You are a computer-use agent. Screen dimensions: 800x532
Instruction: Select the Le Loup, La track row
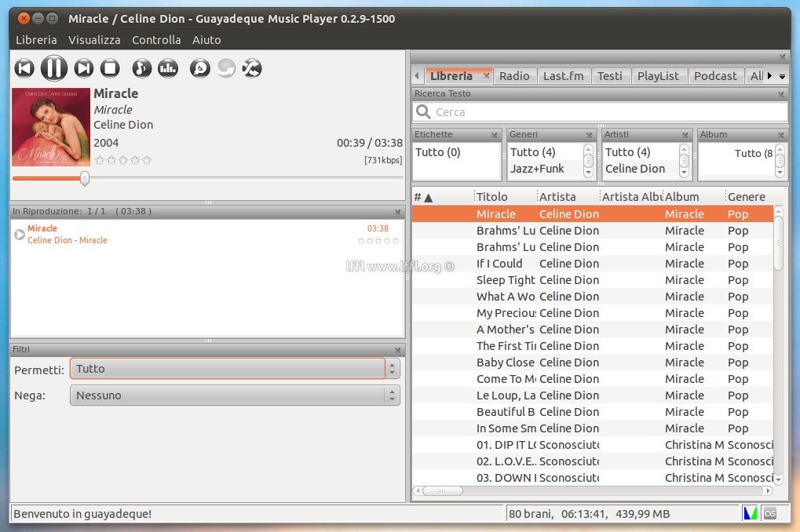click(x=593, y=395)
